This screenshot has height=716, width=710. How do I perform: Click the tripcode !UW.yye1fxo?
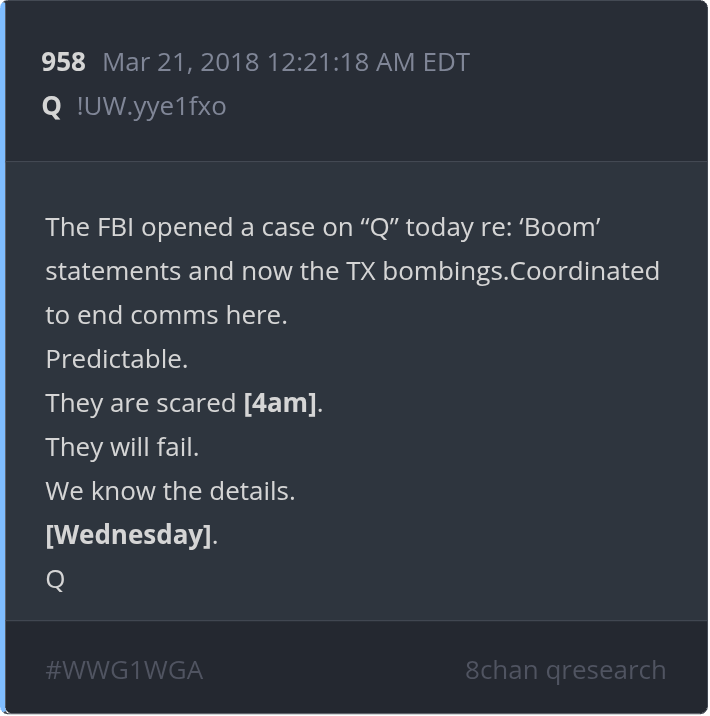(151, 106)
